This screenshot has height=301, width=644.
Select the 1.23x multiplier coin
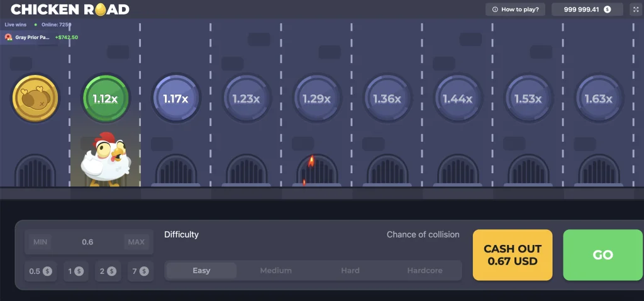coord(247,98)
